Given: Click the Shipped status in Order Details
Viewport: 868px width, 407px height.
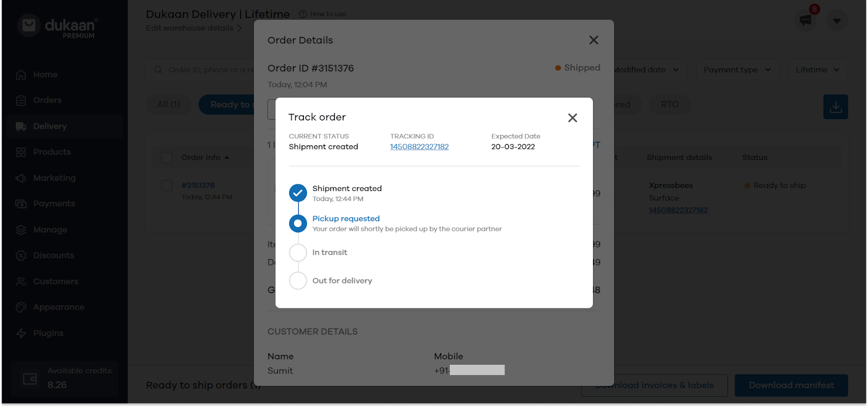Looking at the screenshot, I should click(x=578, y=68).
